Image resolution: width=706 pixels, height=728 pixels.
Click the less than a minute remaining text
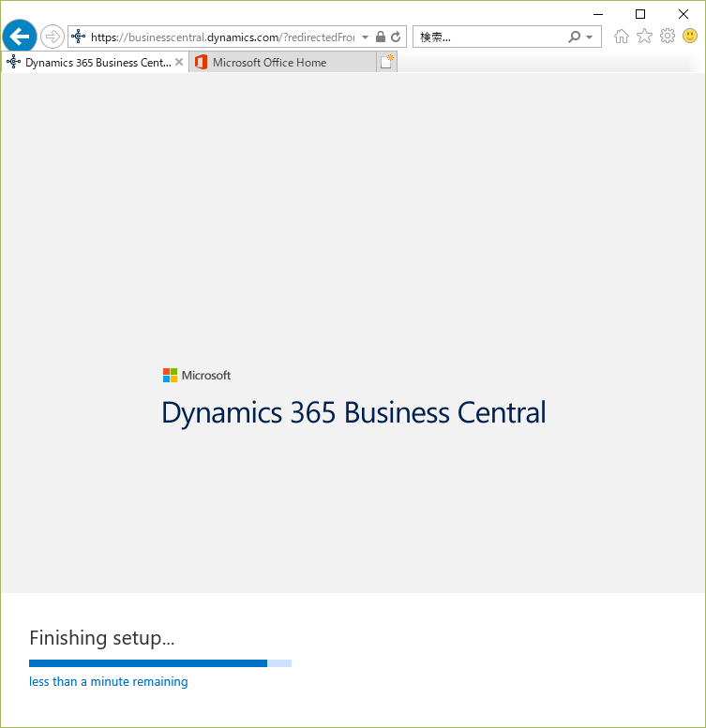[x=109, y=681]
